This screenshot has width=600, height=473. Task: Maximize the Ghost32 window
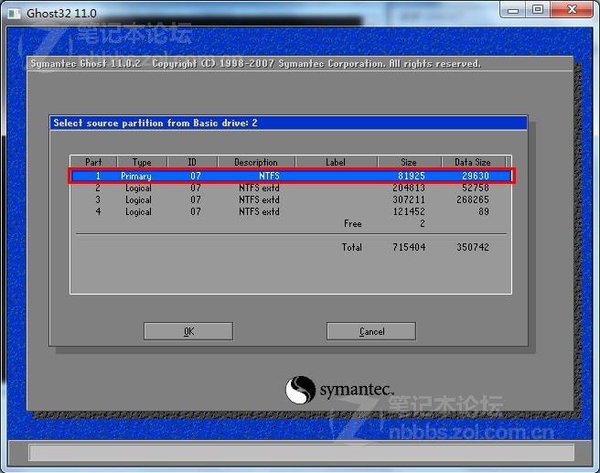point(541,9)
